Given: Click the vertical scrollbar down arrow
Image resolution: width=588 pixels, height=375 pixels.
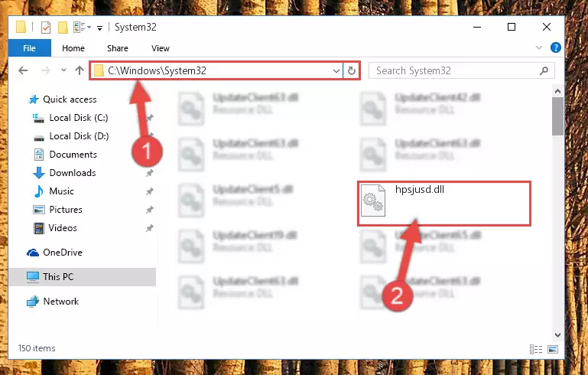Looking at the screenshot, I should tap(557, 335).
